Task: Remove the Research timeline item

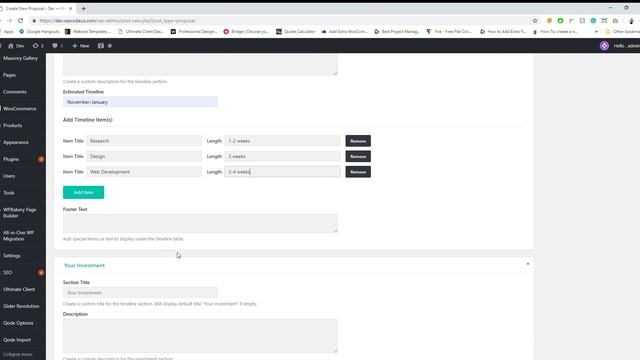Action: pos(358,141)
